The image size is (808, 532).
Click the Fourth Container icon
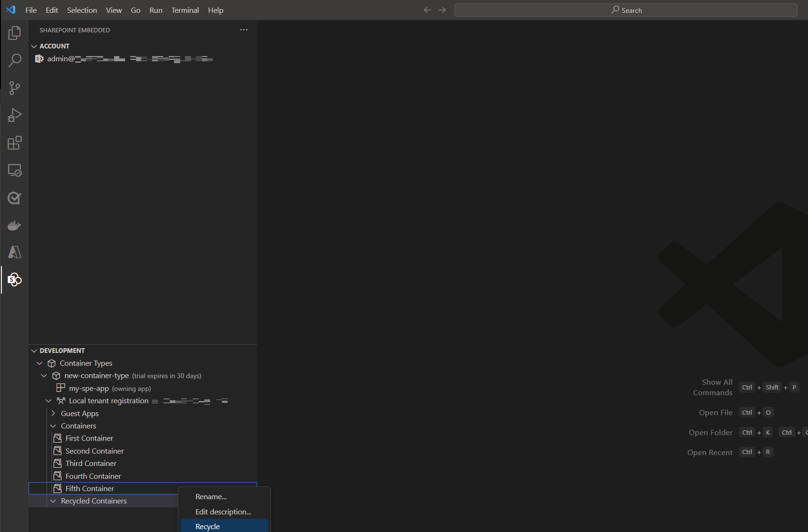[58, 476]
